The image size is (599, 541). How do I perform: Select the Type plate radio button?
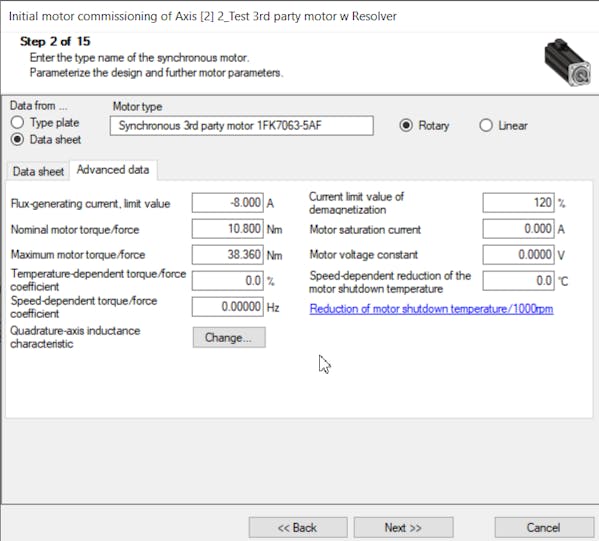(x=17, y=123)
